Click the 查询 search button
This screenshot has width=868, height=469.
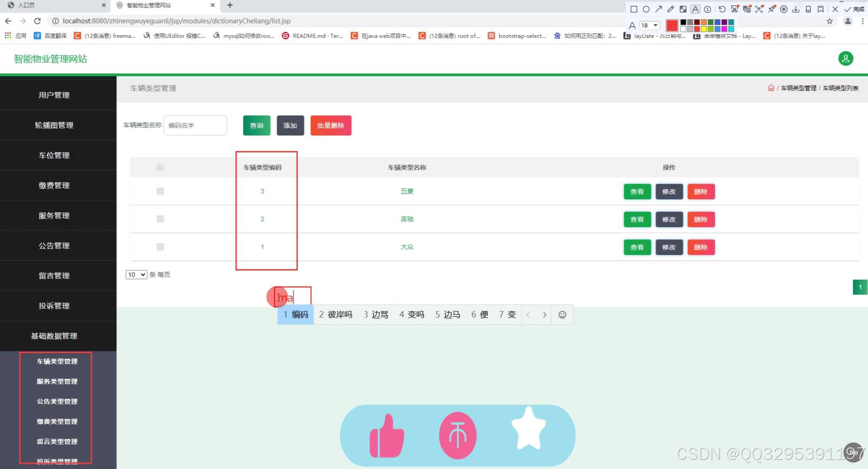(x=256, y=126)
